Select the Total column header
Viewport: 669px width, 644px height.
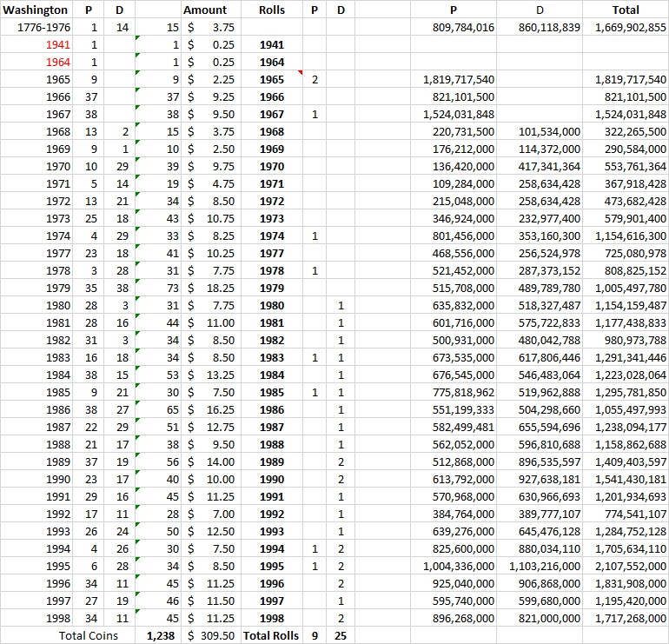pos(626,10)
